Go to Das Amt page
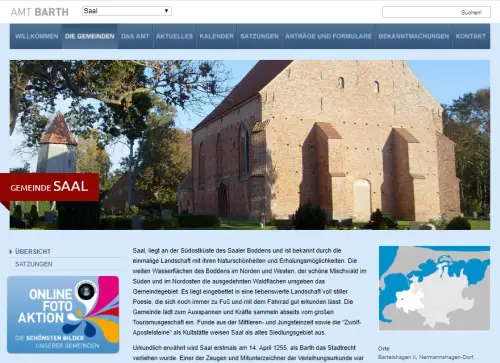The width and height of the screenshot is (500, 363). [x=135, y=36]
